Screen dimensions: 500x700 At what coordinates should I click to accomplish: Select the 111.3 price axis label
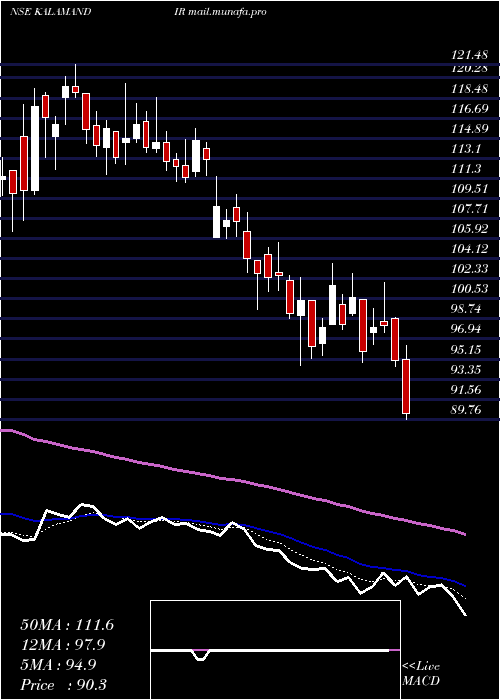466,169
